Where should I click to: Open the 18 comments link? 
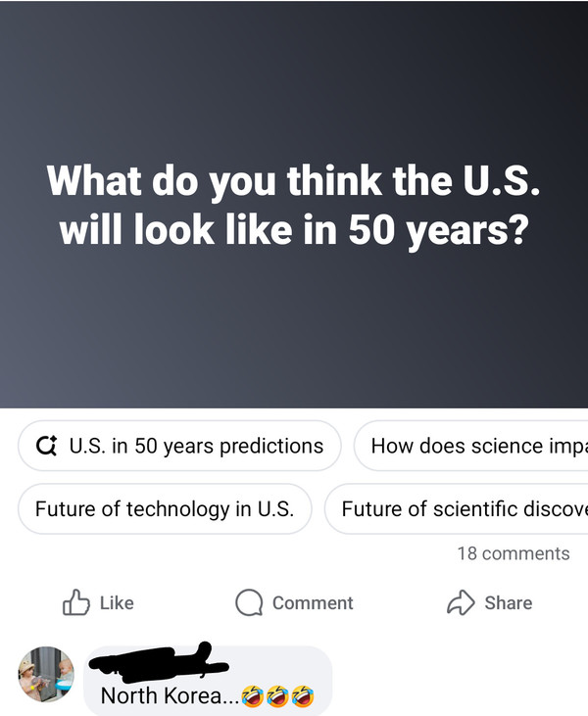(514, 553)
